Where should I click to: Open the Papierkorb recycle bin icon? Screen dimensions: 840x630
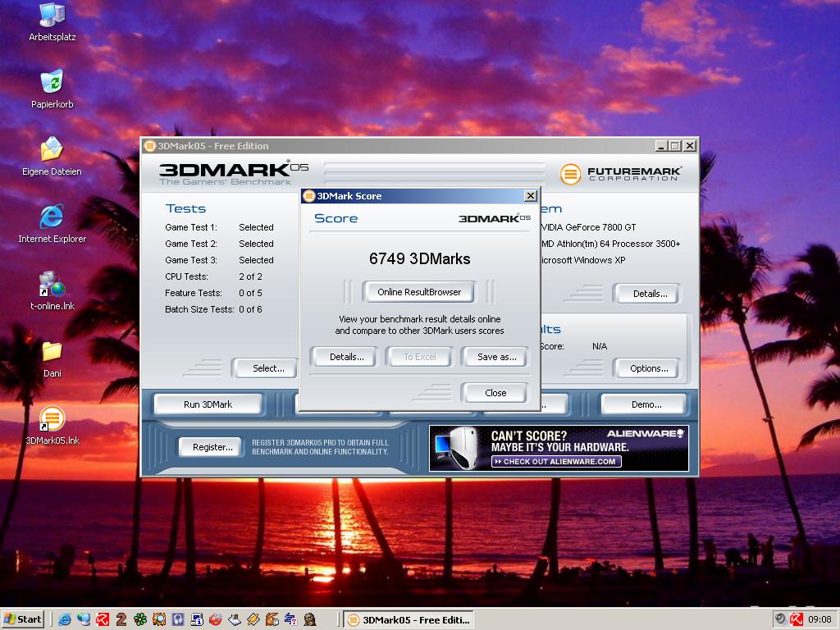point(52,89)
